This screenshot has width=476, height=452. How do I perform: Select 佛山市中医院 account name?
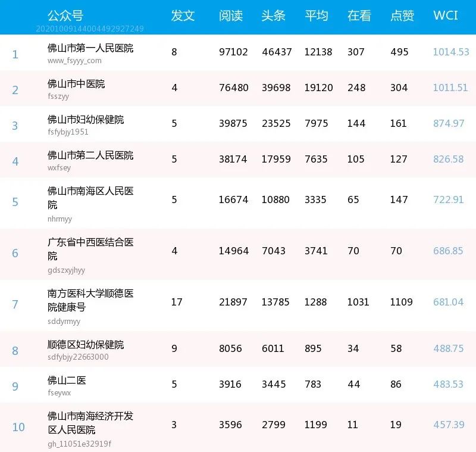pos(76,84)
